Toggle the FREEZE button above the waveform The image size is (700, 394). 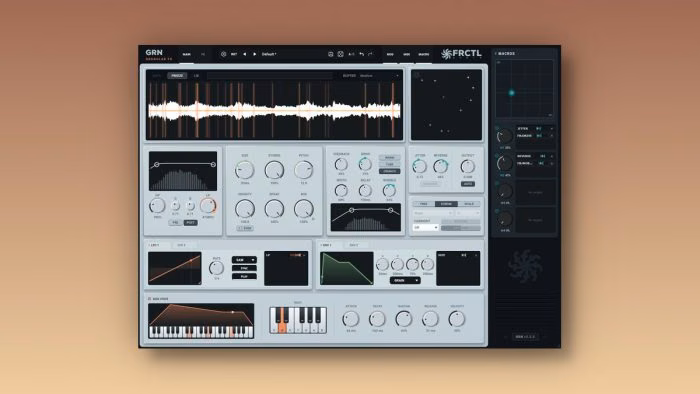click(x=177, y=76)
